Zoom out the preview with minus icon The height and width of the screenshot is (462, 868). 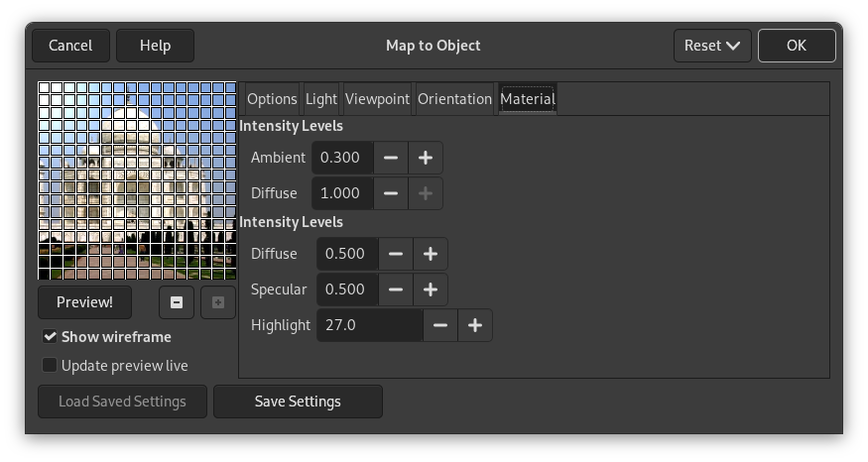(x=177, y=302)
